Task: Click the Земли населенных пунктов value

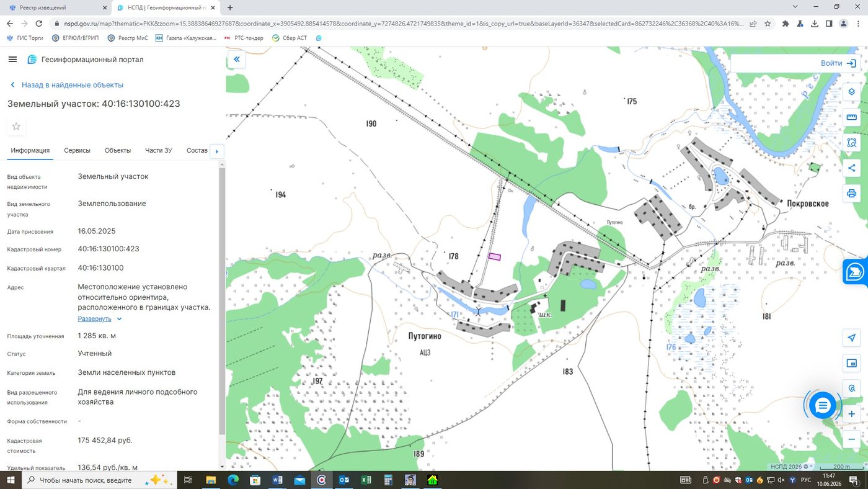Action: tap(126, 372)
